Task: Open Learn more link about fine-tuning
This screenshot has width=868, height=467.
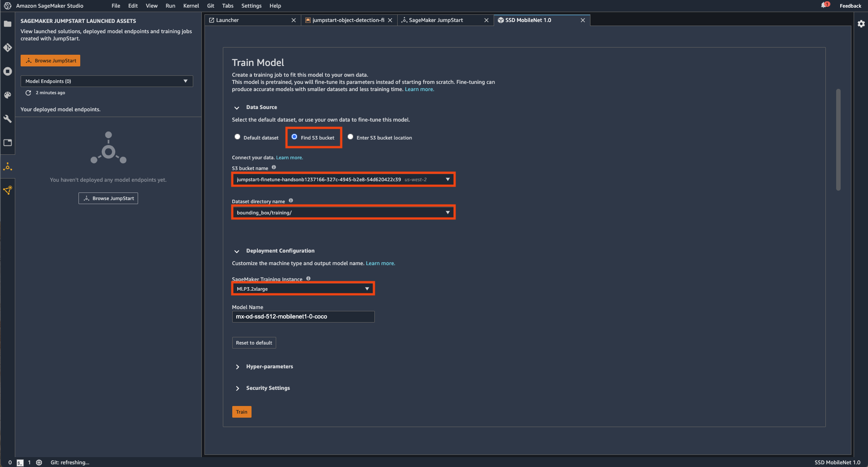Action: pyautogui.click(x=419, y=89)
